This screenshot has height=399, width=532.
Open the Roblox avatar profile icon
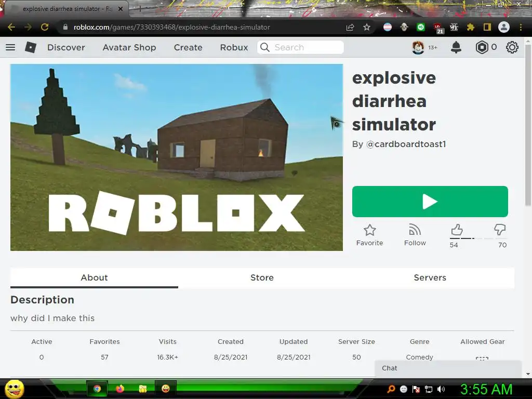(418, 47)
